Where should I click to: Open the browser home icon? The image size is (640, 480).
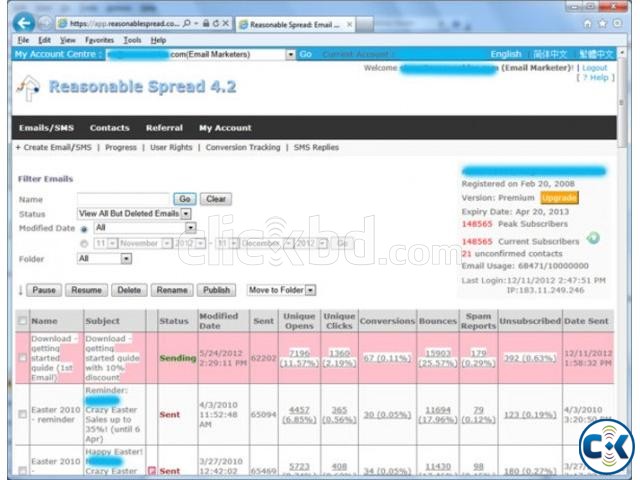coord(588,24)
